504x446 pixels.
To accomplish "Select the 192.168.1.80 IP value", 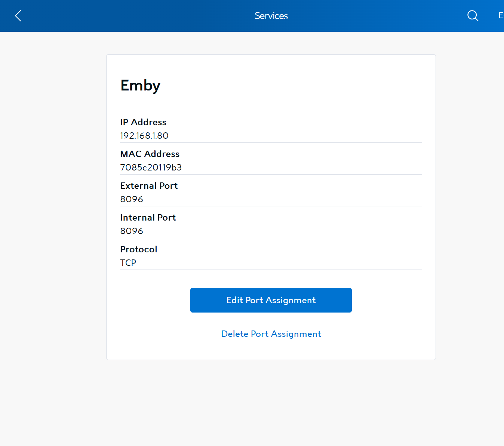I will (x=144, y=136).
